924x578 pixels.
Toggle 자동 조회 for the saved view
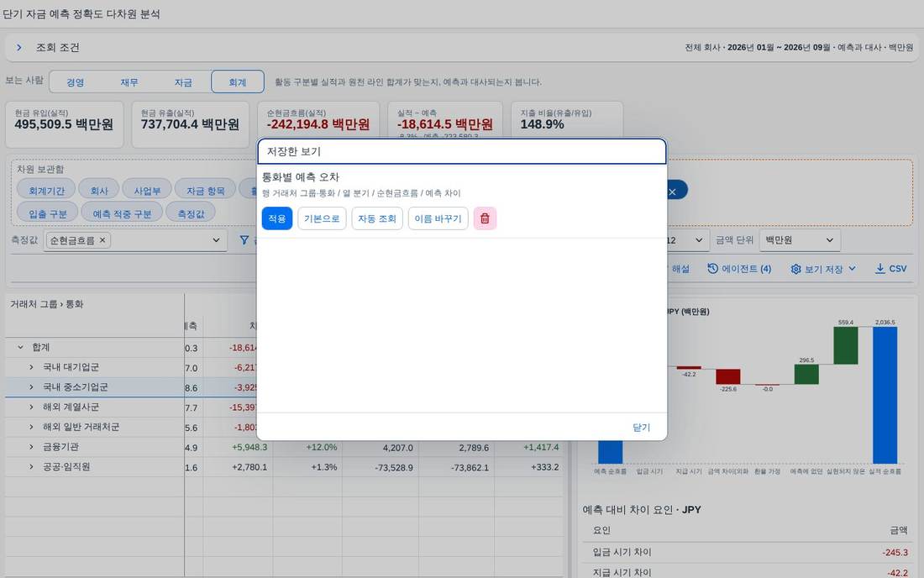click(x=377, y=218)
